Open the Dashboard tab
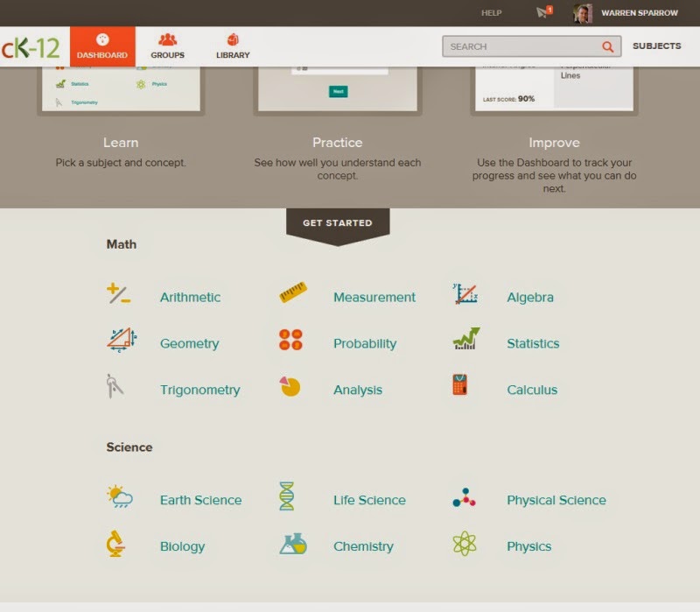Image resolution: width=700 pixels, height=612 pixels. (x=102, y=46)
